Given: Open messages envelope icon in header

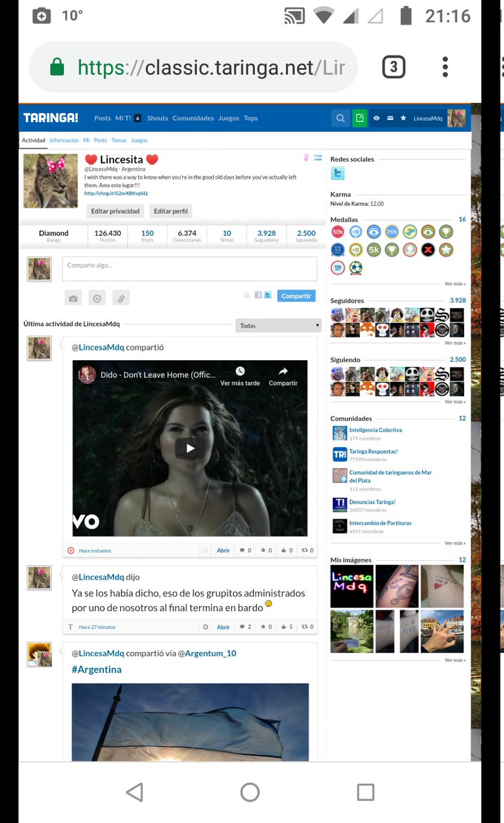Looking at the screenshot, I should [x=389, y=118].
